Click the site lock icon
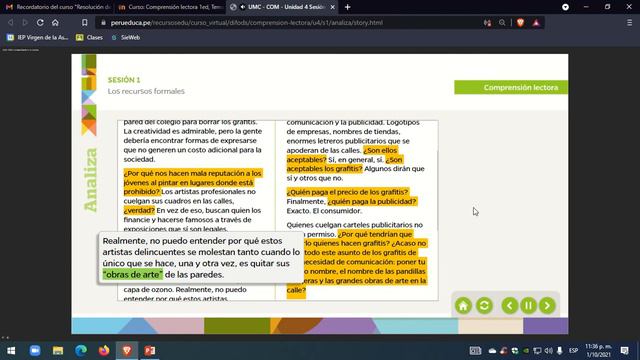Image resolution: width=640 pixels, height=360 pixels. [103, 23]
